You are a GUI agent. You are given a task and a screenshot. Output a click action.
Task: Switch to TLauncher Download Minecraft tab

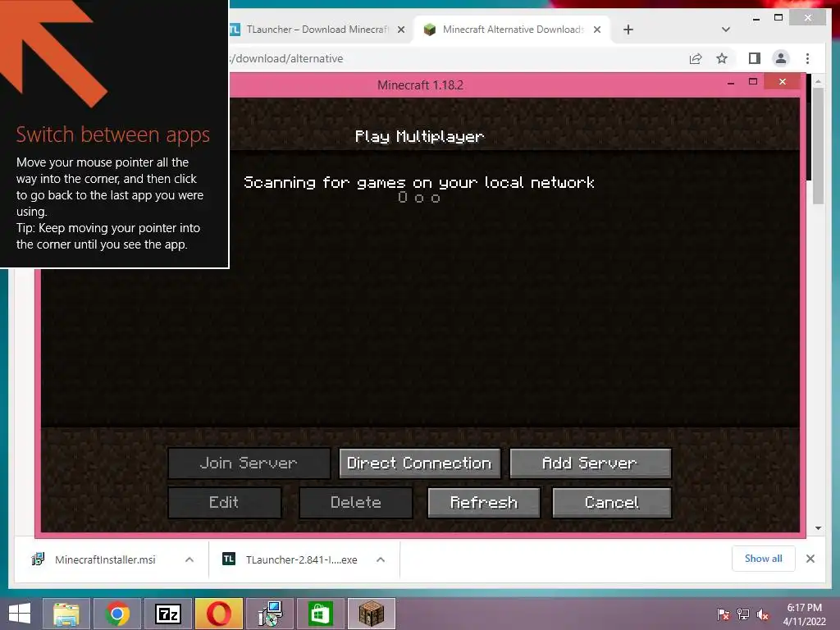(x=317, y=30)
